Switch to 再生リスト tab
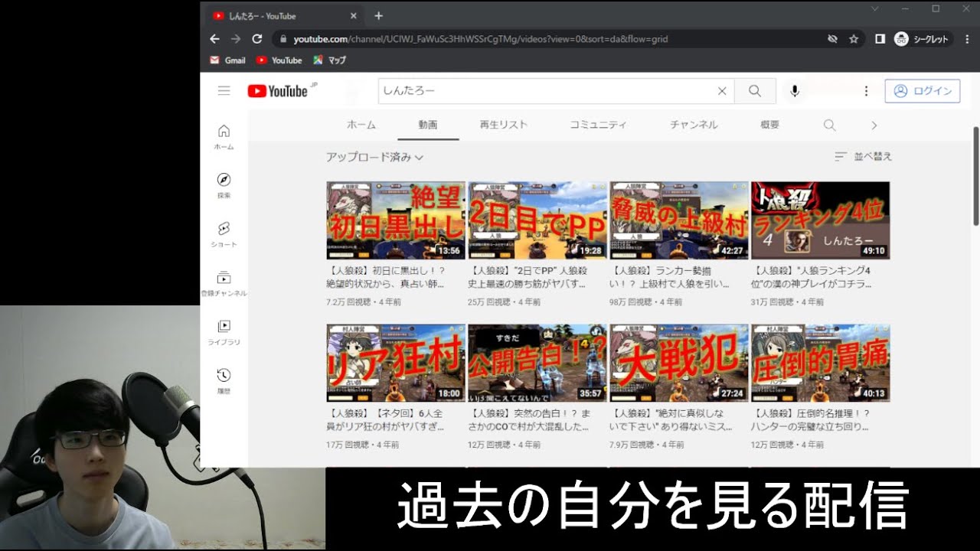The image size is (980, 551). click(x=504, y=125)
